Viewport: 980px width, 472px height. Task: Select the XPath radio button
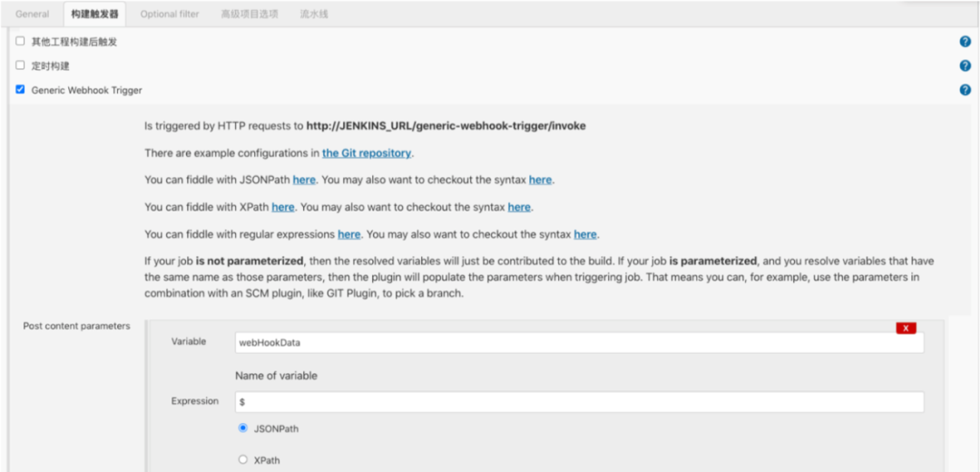(x=243, y=459)
